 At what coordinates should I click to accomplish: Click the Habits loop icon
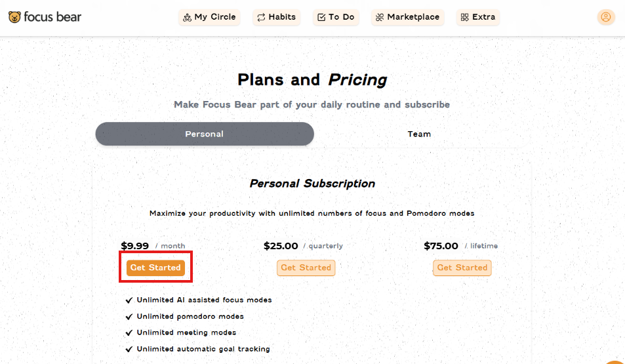click(261, 17)
